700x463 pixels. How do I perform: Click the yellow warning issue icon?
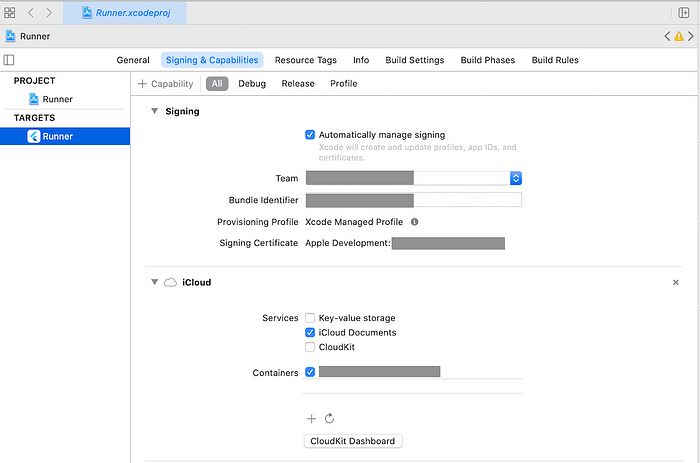pyautogui.click(x=679, y=36)
